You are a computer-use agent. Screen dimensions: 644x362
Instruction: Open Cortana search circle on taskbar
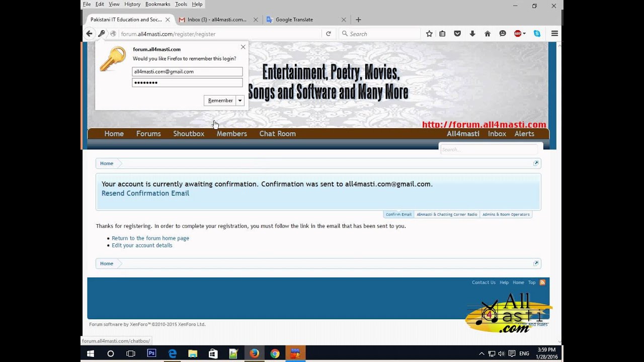tap(111, 353)
